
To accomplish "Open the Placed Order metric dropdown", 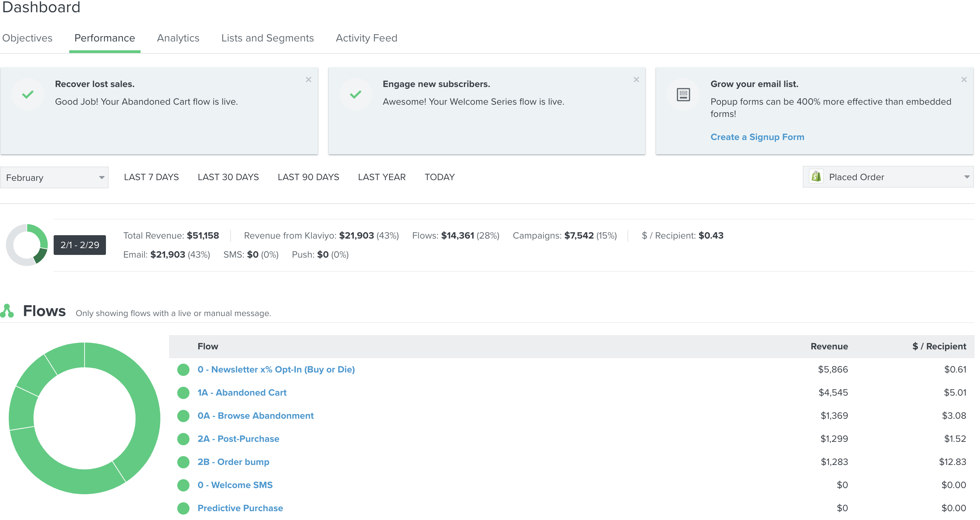I will [886, 177].
